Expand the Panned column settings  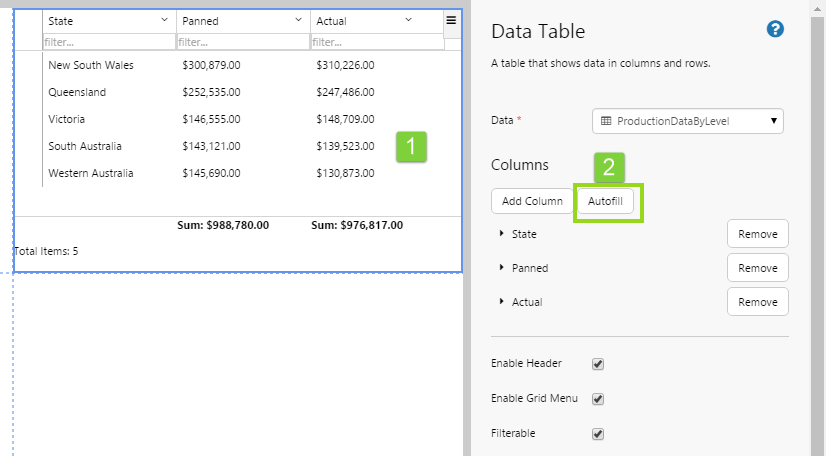click(x=501, y=268)
